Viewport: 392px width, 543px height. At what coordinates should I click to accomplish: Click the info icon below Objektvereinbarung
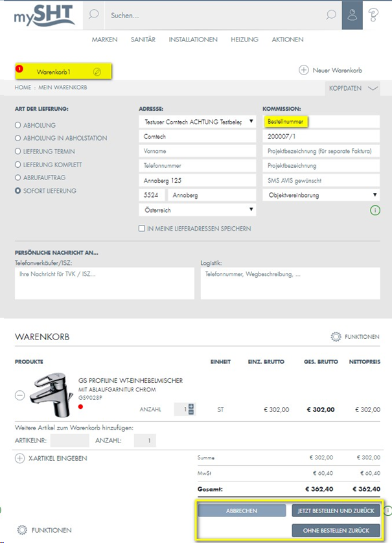pos(375,210)
